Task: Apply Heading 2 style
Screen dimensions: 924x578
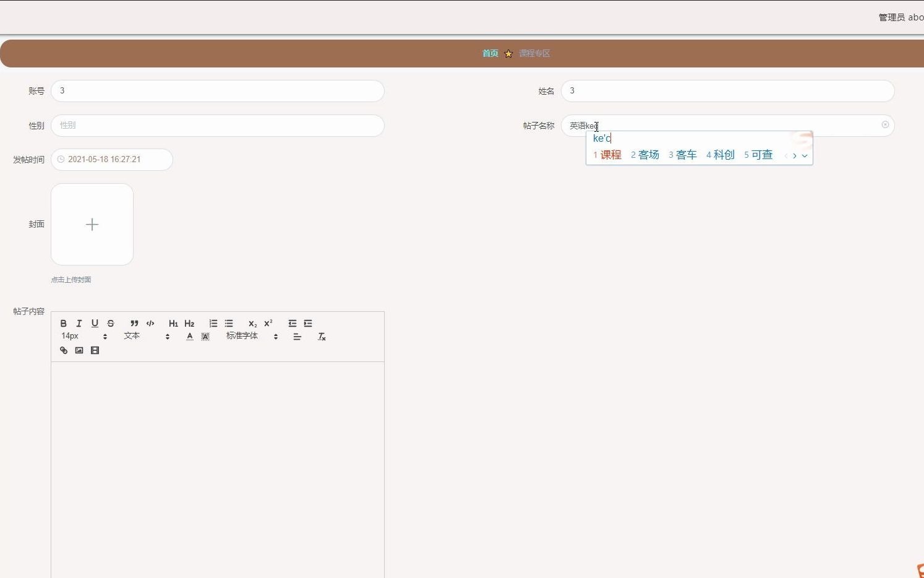Action: pyautogui.click(x=189, y=323)
